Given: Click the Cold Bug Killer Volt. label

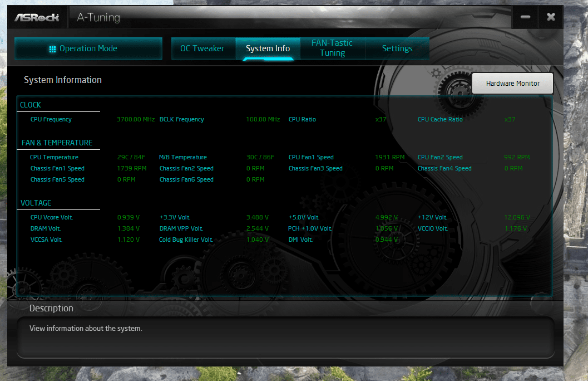Looking at the screenshot, I should 186,240.
